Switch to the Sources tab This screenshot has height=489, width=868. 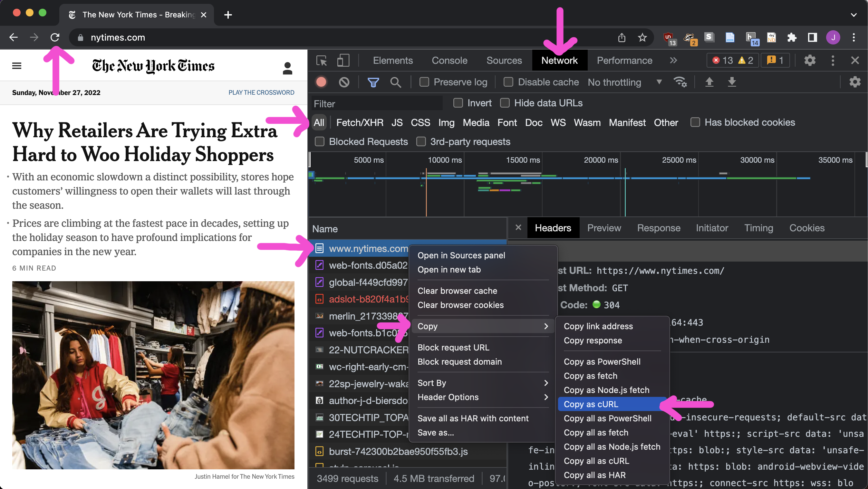point(504,61)
